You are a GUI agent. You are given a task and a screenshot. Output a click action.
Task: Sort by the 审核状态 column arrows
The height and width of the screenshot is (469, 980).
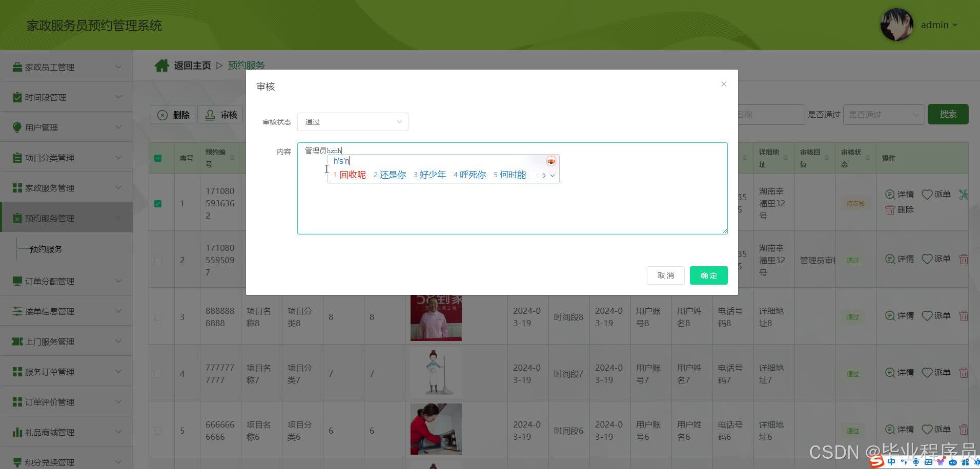coord(867,158)
